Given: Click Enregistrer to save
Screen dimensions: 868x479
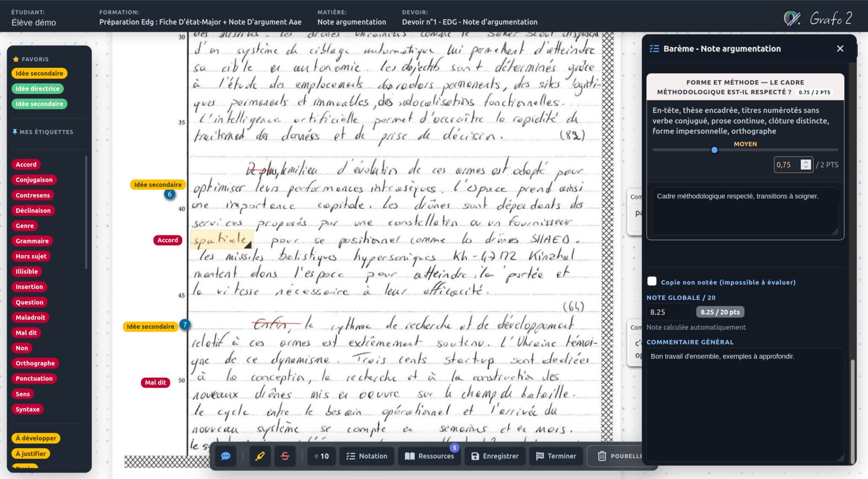Looking at the screenshot, I should 495,456.
